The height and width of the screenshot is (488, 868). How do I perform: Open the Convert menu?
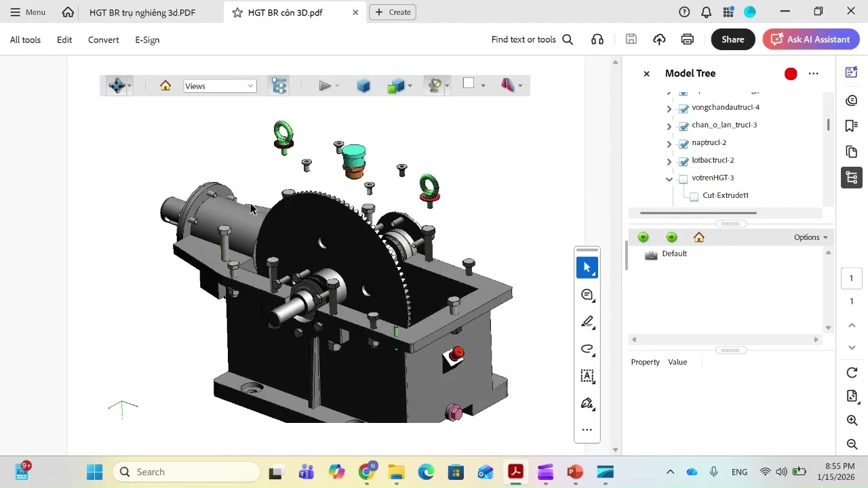point(104,40)
